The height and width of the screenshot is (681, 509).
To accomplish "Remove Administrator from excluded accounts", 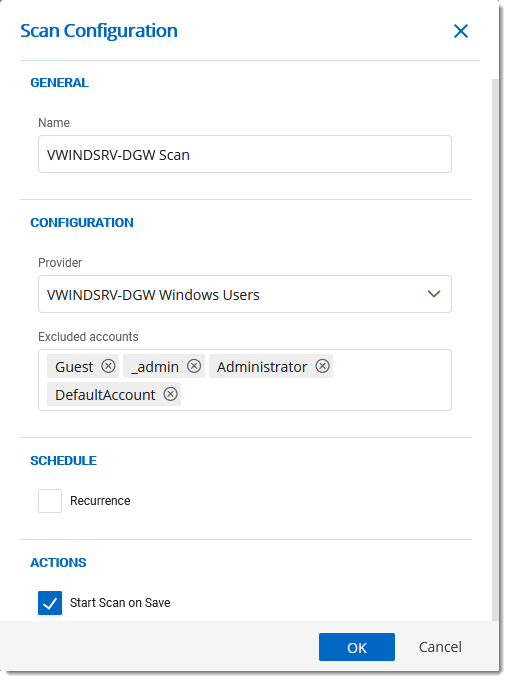I will point(322,366).
